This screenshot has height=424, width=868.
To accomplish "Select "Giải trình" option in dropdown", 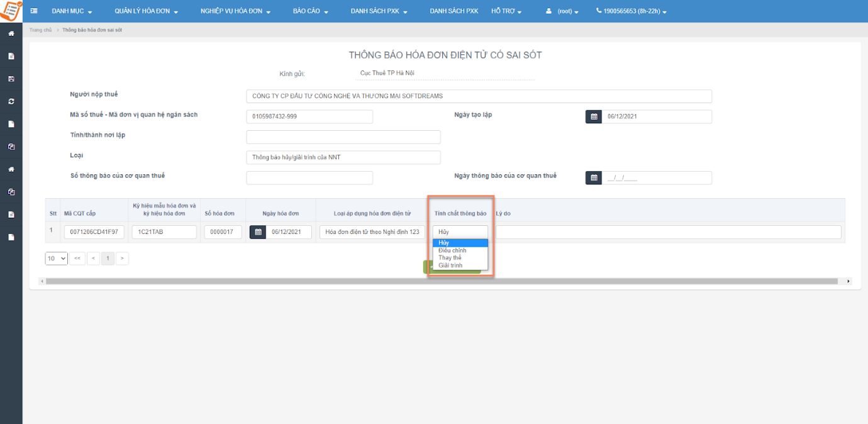I will tap(450, 265).
